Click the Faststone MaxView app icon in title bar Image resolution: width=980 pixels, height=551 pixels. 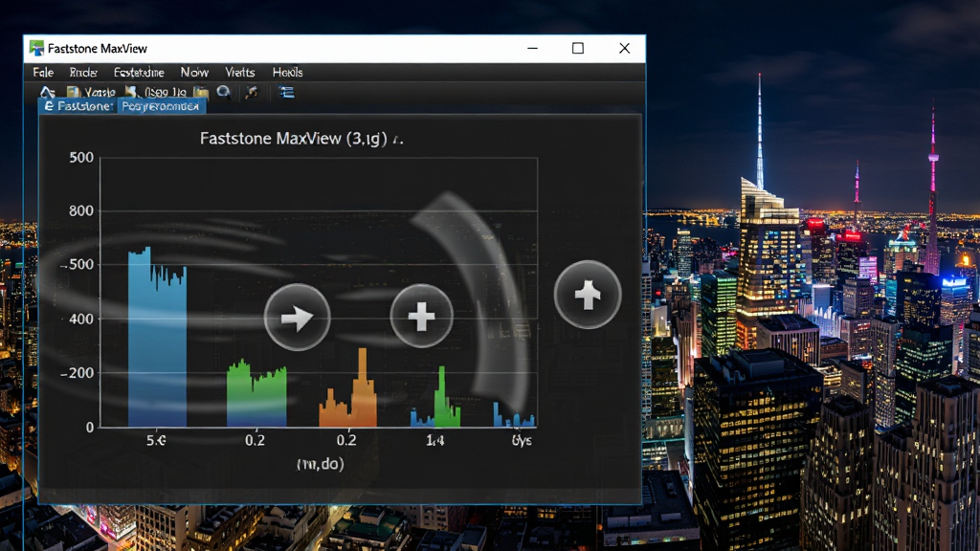pyautogui.click(x=37, y=48)
